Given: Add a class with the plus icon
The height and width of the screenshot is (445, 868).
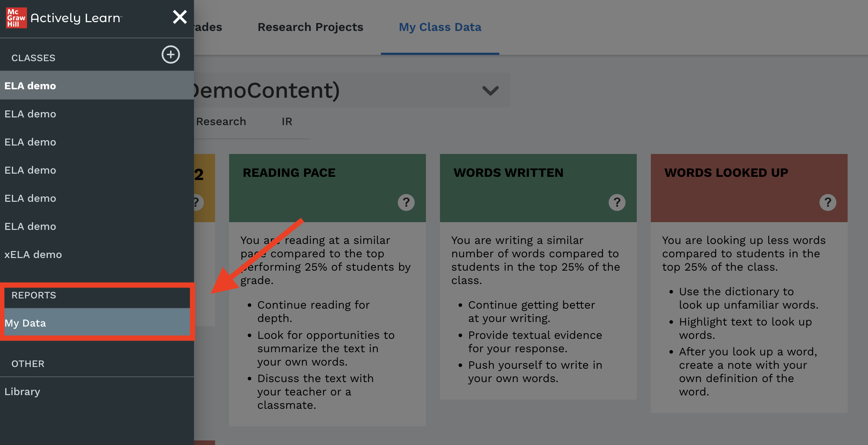Looking at the screenshot, I should [171, 54].
